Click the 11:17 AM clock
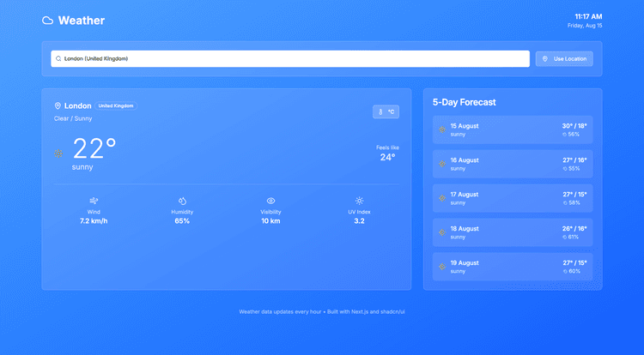 point(588,17)
